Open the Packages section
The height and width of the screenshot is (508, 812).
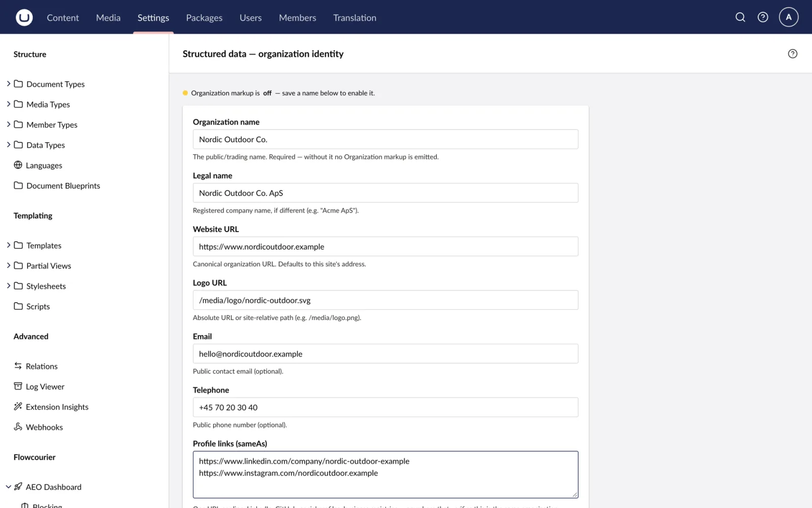[x=204, y=18]
